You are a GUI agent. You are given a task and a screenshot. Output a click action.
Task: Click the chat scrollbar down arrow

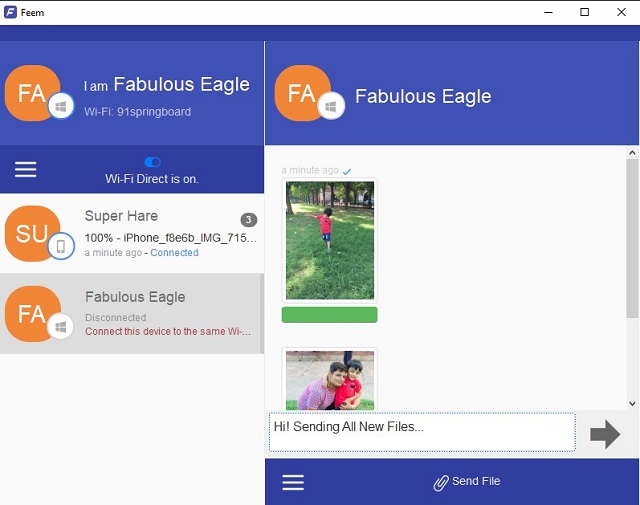point(632,404)
